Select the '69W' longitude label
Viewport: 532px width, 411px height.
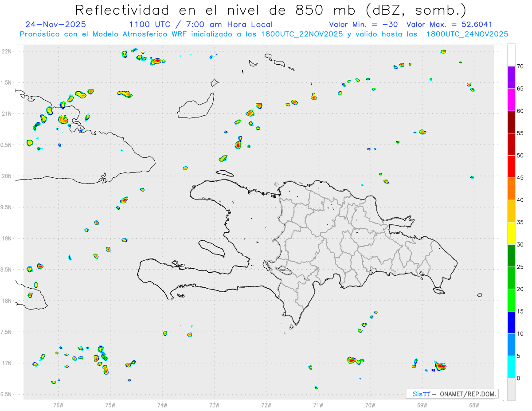click(x=422, y=405)
